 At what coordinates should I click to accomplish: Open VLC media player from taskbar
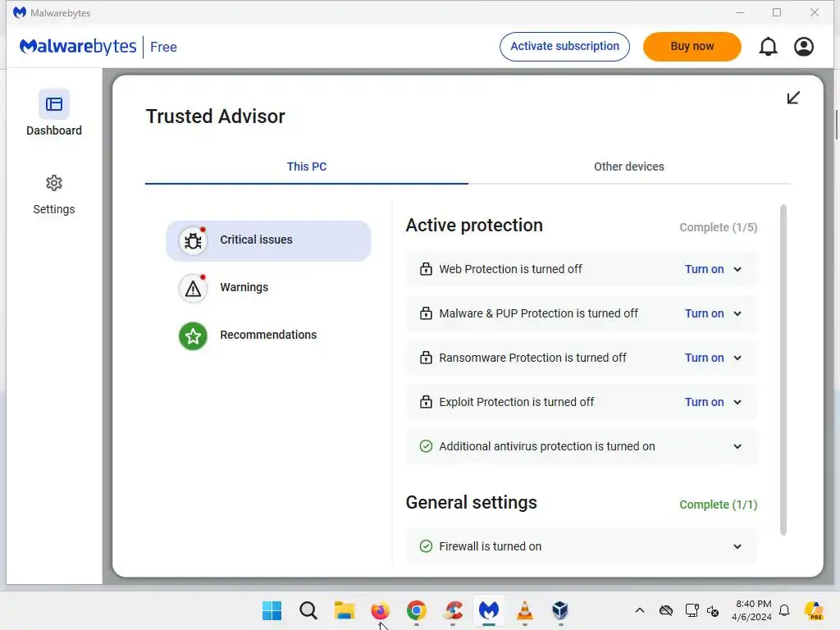pyautogui.click(x=524, y=610)
